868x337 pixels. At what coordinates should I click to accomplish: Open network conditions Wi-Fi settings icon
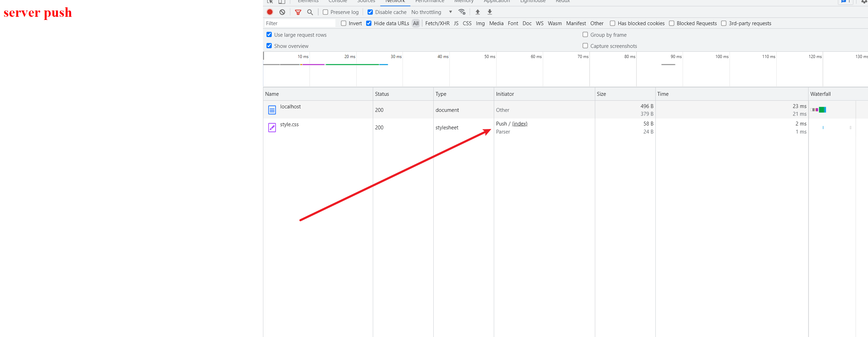pyautogui.click(x=462, y=12)
